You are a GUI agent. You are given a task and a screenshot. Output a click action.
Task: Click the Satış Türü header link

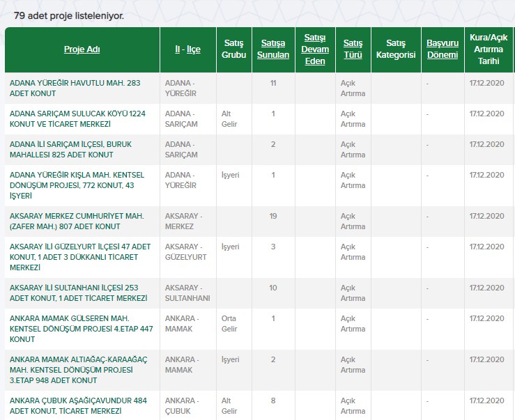(353, 49)
